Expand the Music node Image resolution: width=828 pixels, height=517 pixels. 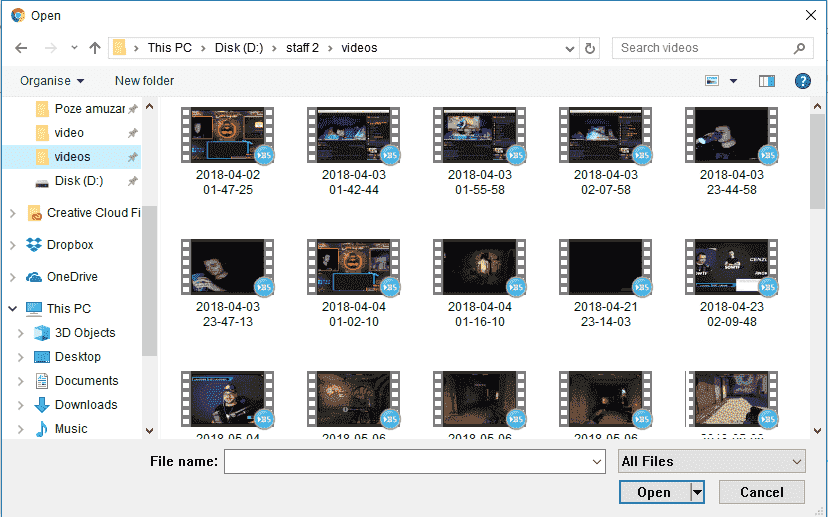21,429
